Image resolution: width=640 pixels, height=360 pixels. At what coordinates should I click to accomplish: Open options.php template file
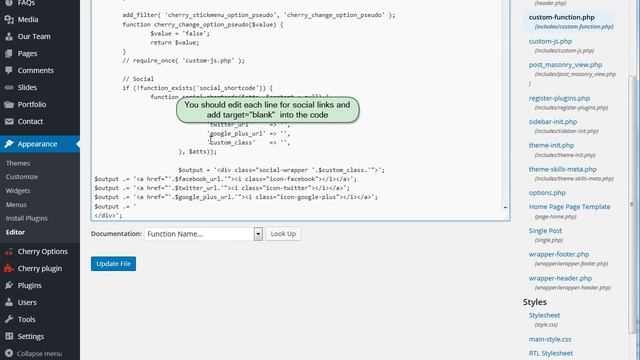pos(547,193)
